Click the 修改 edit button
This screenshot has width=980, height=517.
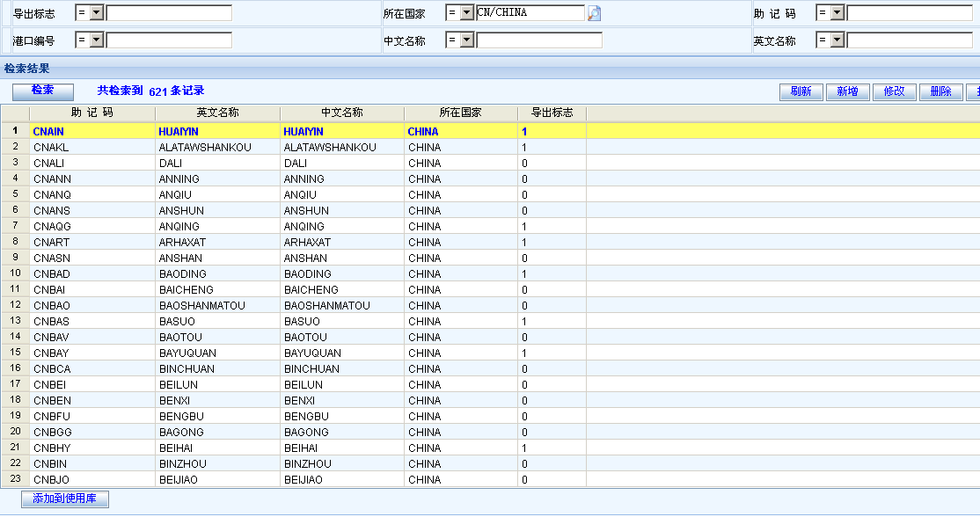(x=894, y=92)
